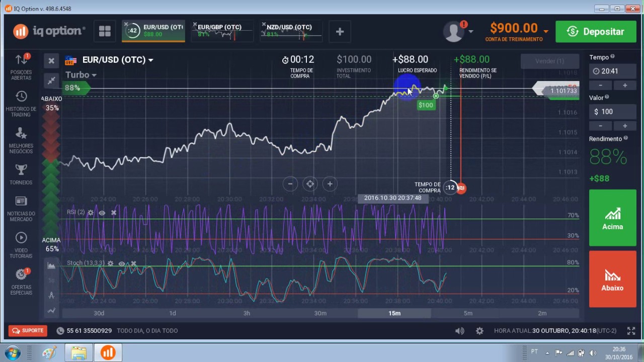Switch to NZD/USD (OTC) tab
The height and width of the screenshot is (362, 644).
pyautogui.click(x=291, y=31)
